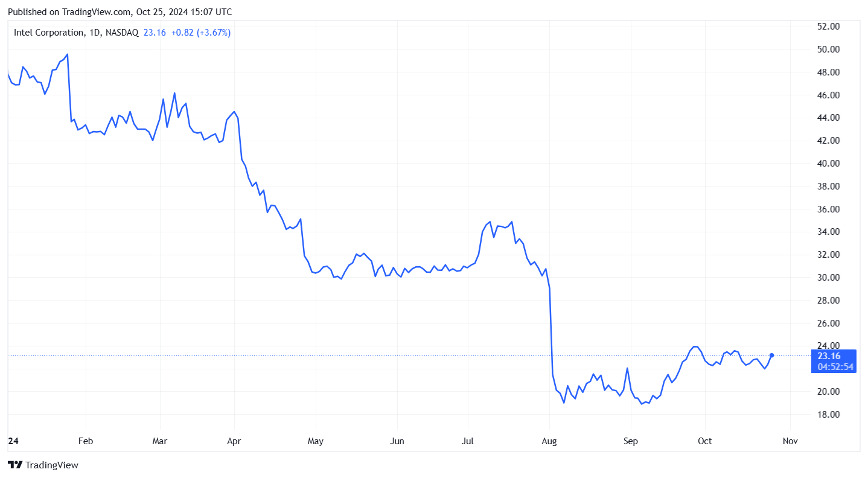Click the Published on TradingView.com header text
Image resolution: width=868 pixels, height=478 pixels.
coord(120,12)
